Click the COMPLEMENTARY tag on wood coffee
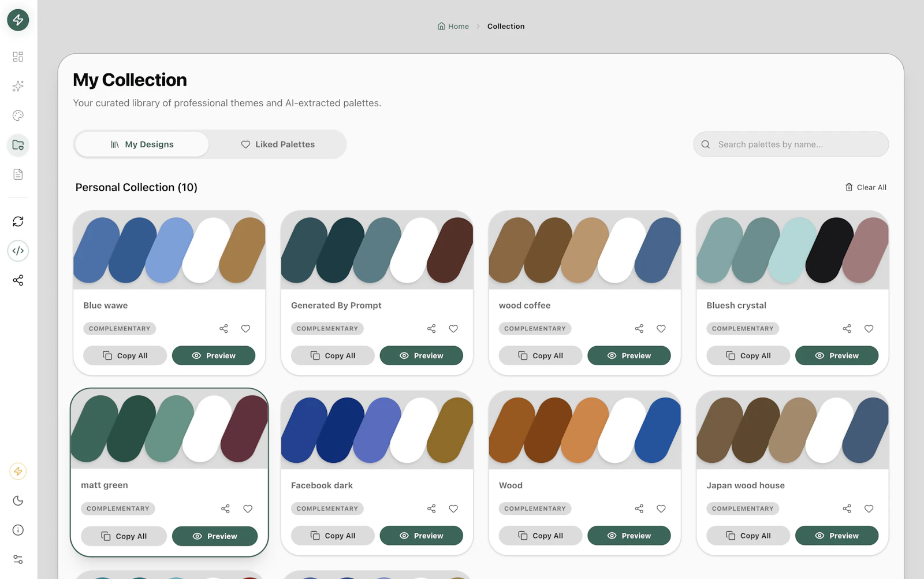The width and height of the screenshot is (924, 579). tap(535, 329)
